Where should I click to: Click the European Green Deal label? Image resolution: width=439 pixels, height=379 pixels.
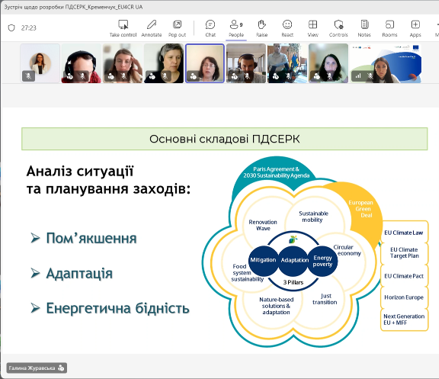click(x=361, y=209)
